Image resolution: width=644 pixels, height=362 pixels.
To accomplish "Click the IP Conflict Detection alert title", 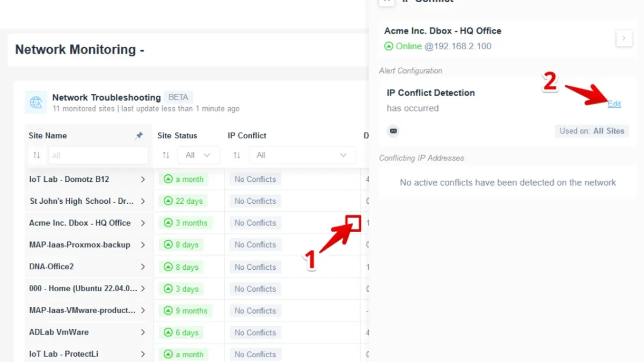I will 431,93.
